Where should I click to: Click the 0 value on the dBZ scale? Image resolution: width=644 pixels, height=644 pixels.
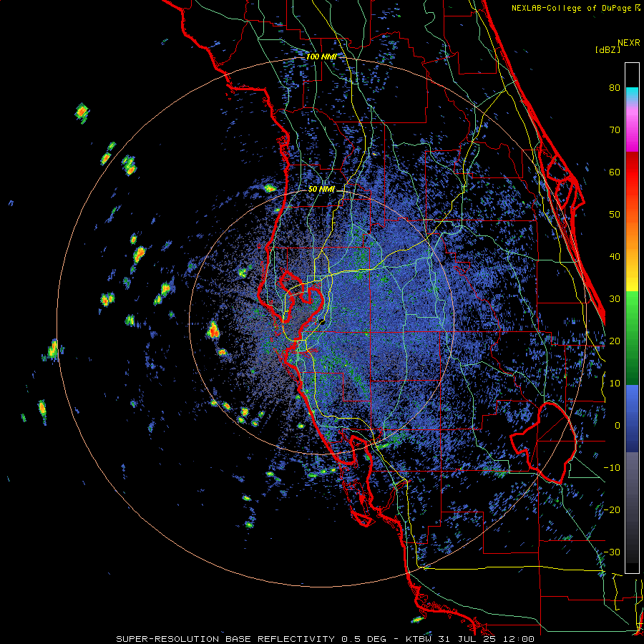[618, 426]
